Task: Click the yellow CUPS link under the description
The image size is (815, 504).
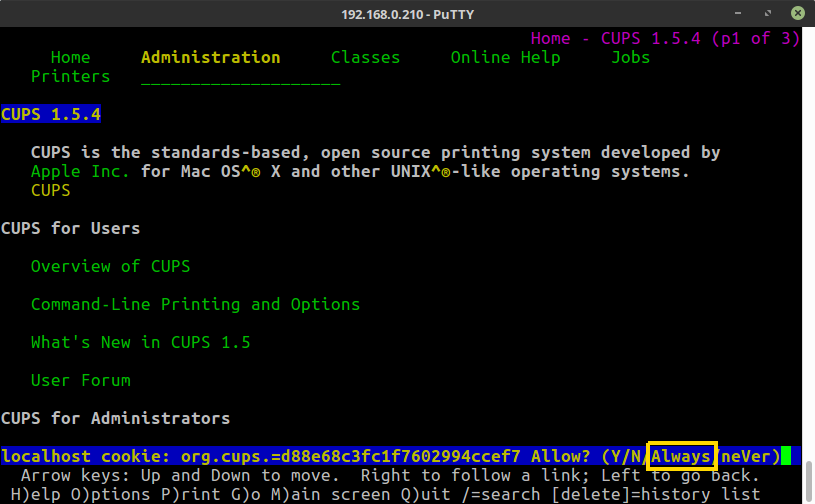Action: coord(50,190)
